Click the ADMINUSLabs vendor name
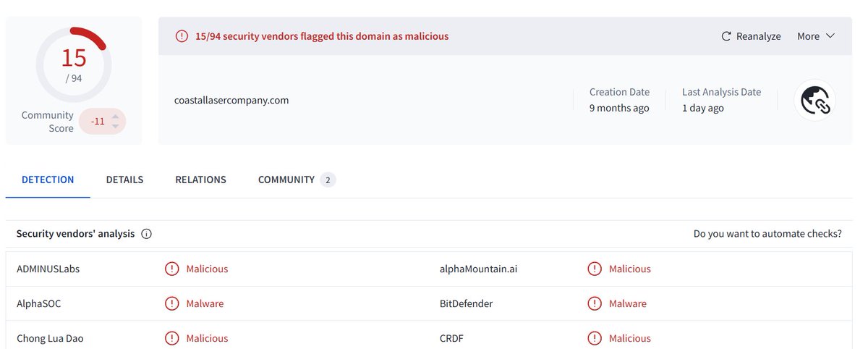 click(48, 269)
